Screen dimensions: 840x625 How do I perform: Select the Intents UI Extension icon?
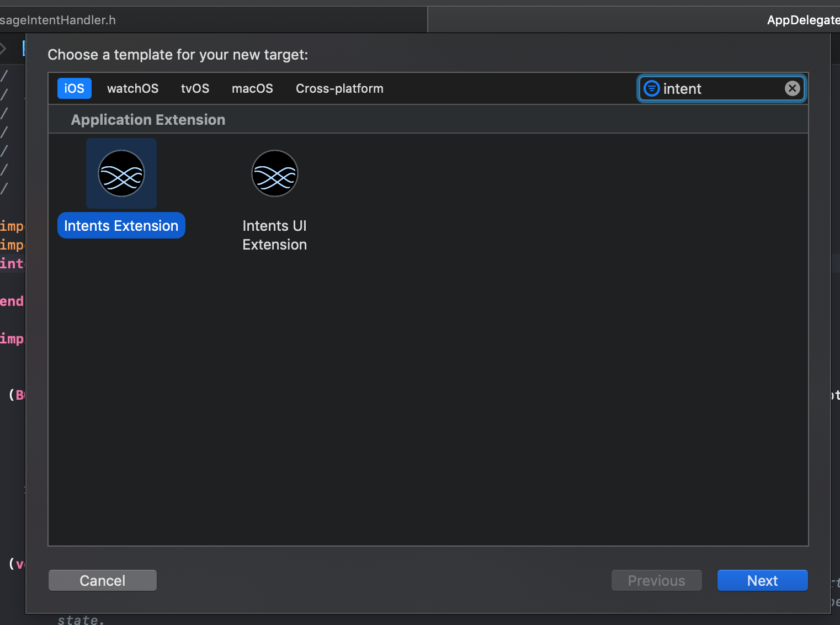[275, 173]
